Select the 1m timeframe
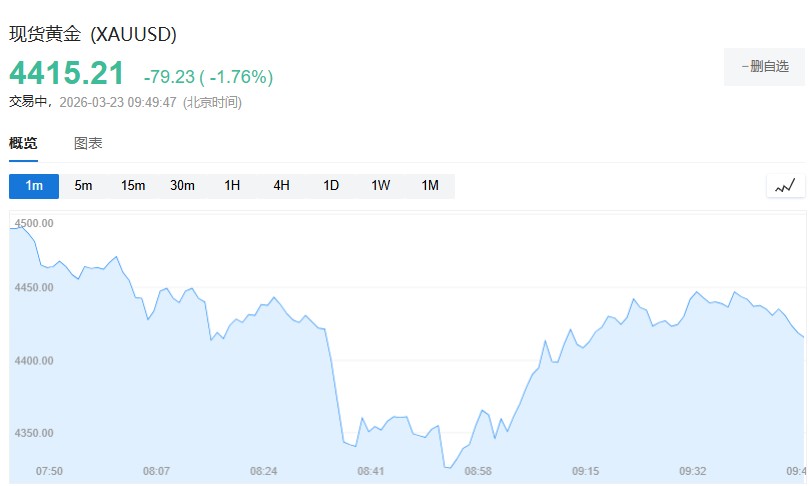Image resolution: width=809 pixels, height=486 pixels. point(34,186)
